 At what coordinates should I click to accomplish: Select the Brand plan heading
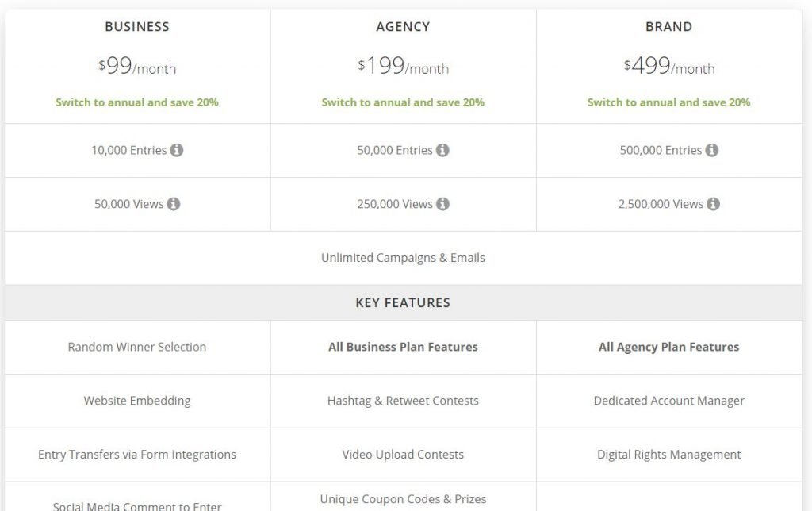coord(668,27)
